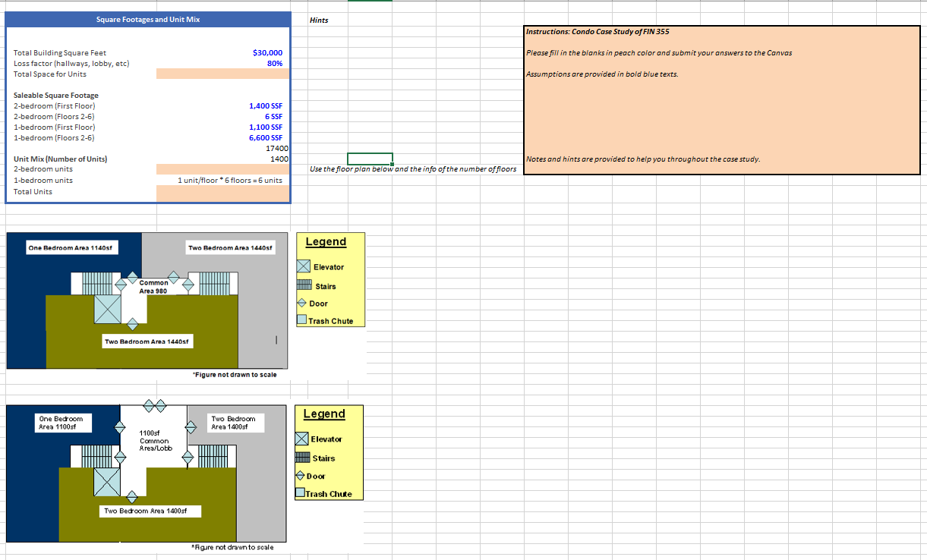Click the 'Square Footages and Unit Mix' header
The height and width of the screenshot is (560, 927).
click(x=148, y=19)
